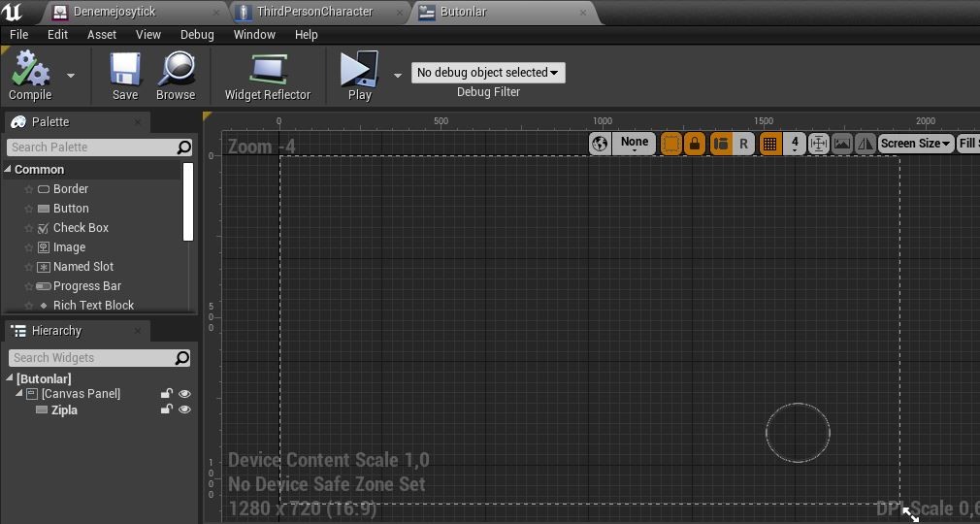The image size is (980, 524).
Task: Toggle respect locks padlock icon
Action: (x=695, y=144)
